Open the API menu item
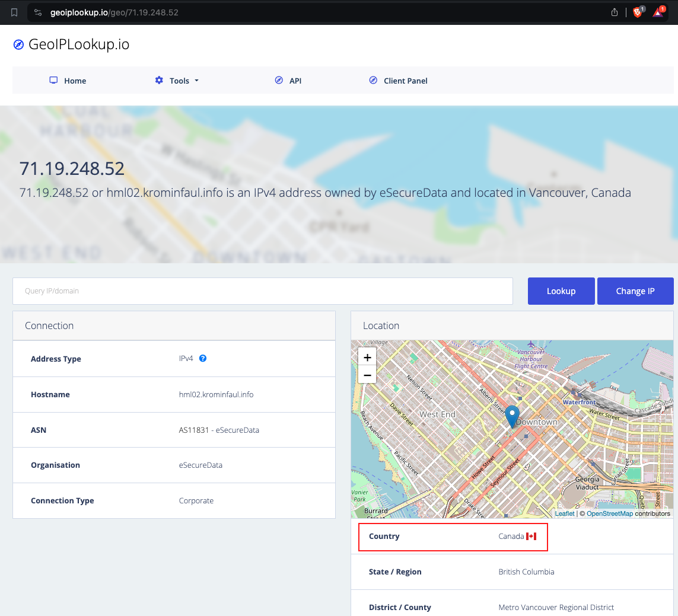 [x=288, y=81]
